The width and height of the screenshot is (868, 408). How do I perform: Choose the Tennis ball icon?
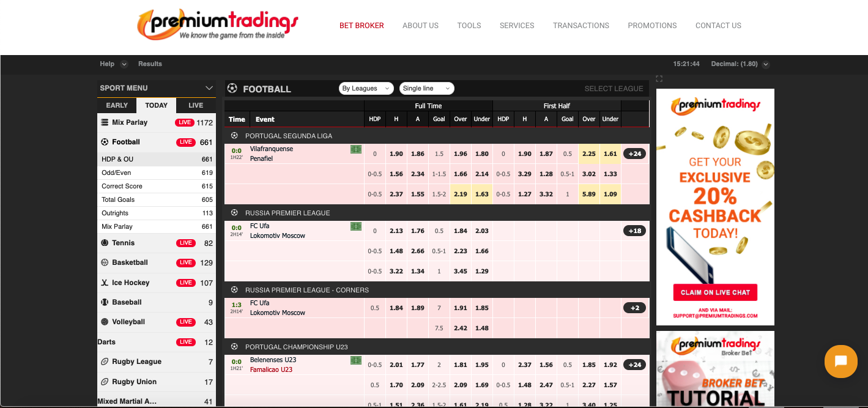[x=105, y=243]
